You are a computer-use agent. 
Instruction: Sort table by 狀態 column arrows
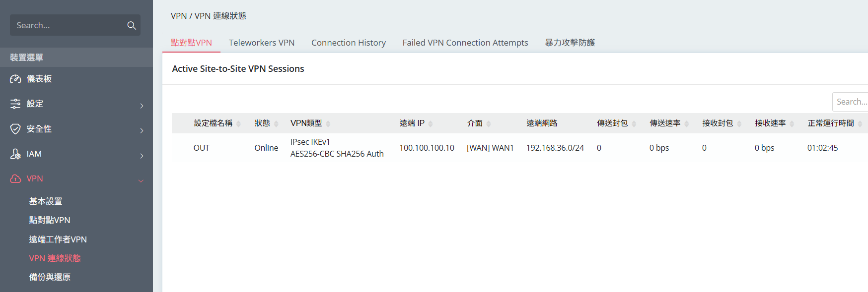click(276, 123)
